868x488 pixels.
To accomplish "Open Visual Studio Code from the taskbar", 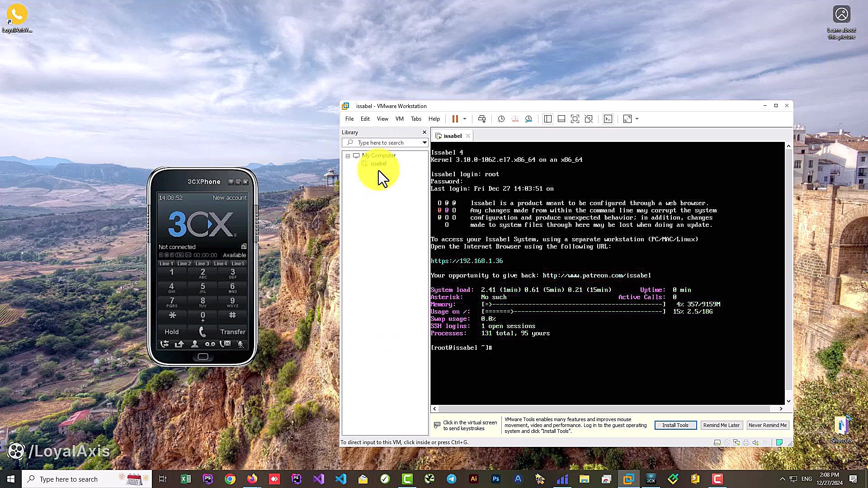I will tap(341, 479).
